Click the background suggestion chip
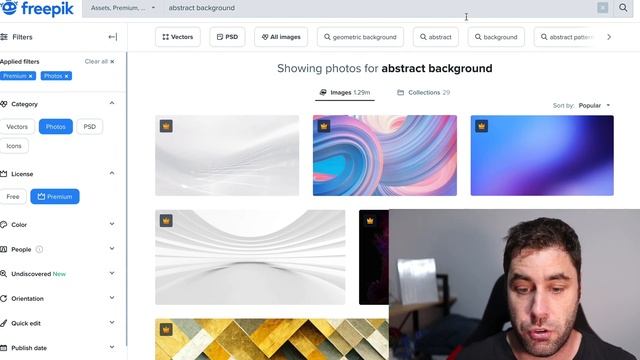This screenshot has width=640, height=360. pos(496,37)
